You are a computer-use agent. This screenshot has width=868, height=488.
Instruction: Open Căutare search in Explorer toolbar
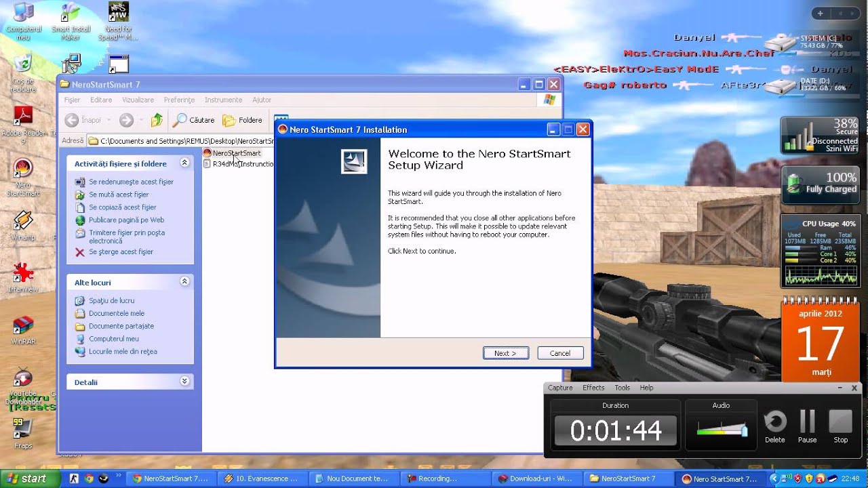pos(194,120)
